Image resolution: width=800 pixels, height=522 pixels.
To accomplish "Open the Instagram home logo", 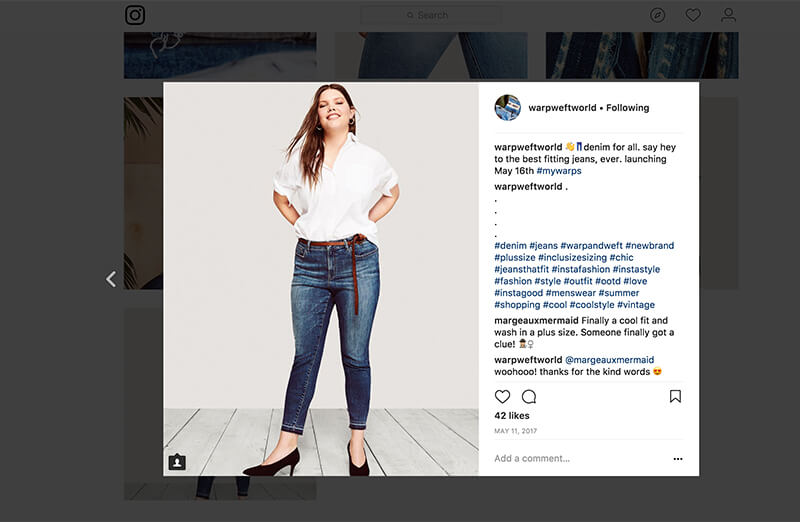I will tap(135, 15).
